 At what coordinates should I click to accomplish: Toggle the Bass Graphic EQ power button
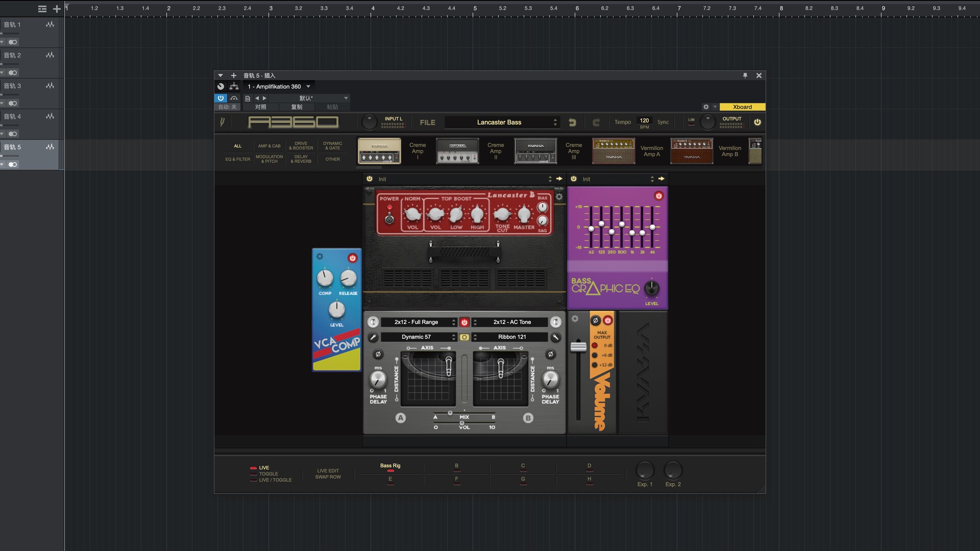coord(658,195)
